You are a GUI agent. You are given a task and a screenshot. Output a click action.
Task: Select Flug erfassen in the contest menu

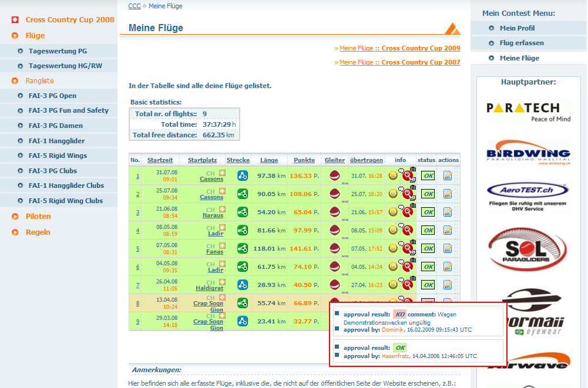(x=522, y=43)
